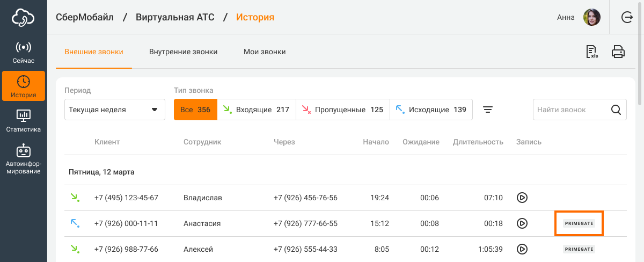Open the Сейчас live calls section
Screen dimensions: 644x262
(24, 52)
